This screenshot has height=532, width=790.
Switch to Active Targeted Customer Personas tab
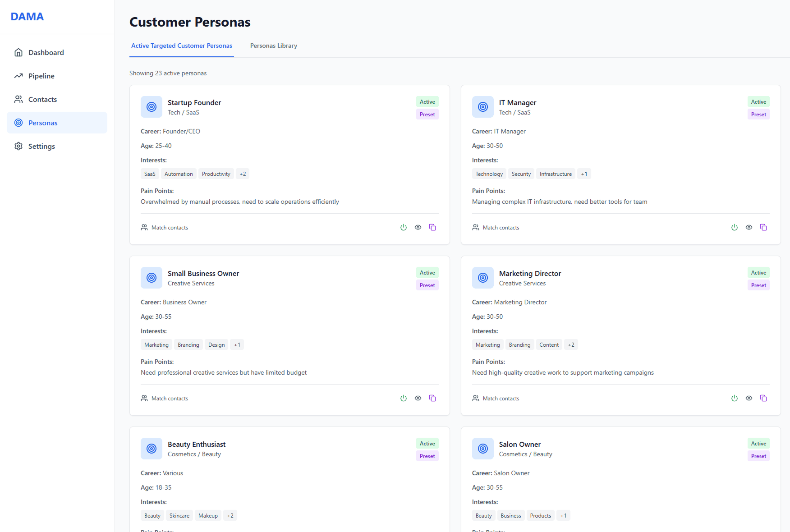click(x=182, y=46)
